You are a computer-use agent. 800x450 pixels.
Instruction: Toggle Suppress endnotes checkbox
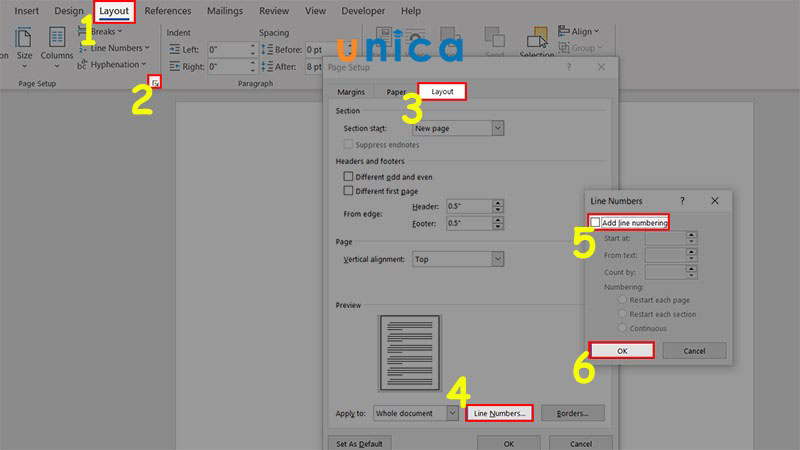click(x=348, y=144)
